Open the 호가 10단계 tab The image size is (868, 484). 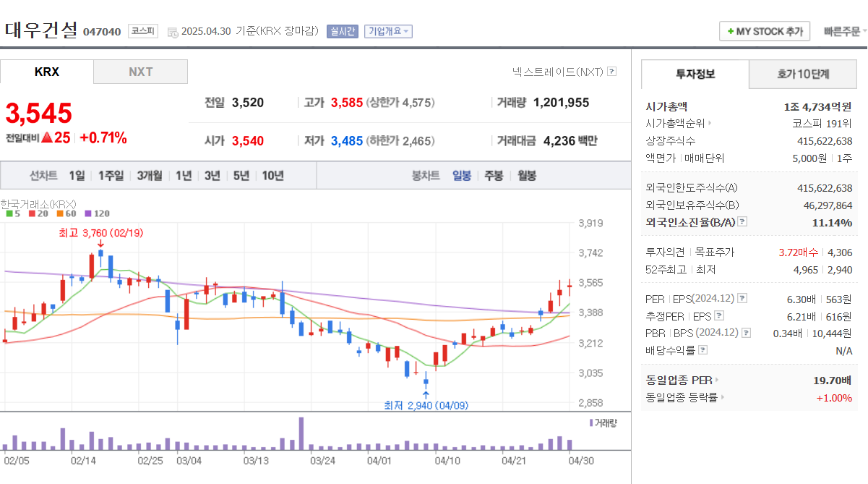803,75
